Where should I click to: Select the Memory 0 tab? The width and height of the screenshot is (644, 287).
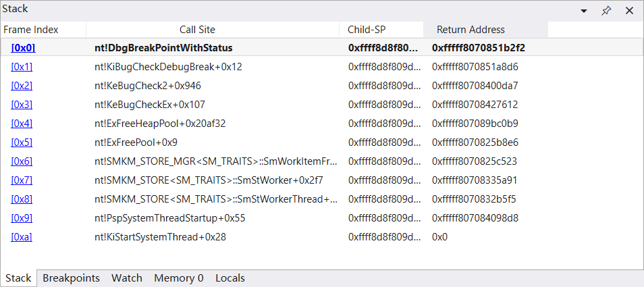click(178, 278)
